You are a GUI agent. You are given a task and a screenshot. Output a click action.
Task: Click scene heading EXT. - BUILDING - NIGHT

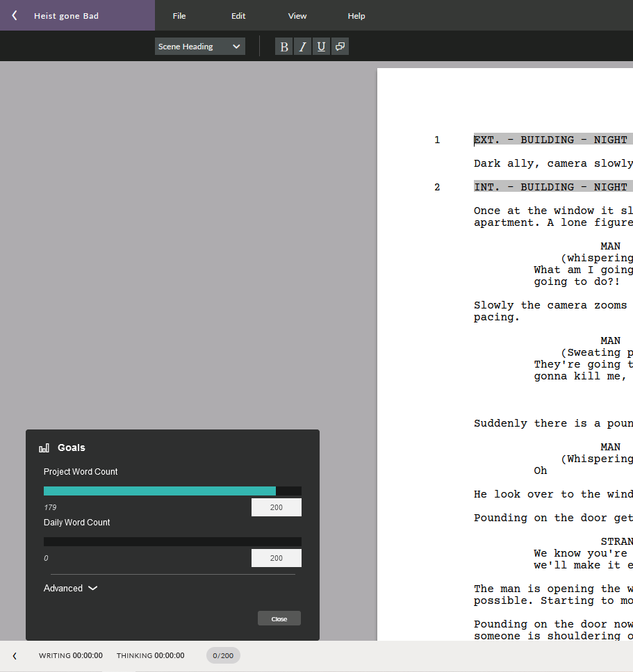pos(551,140)
